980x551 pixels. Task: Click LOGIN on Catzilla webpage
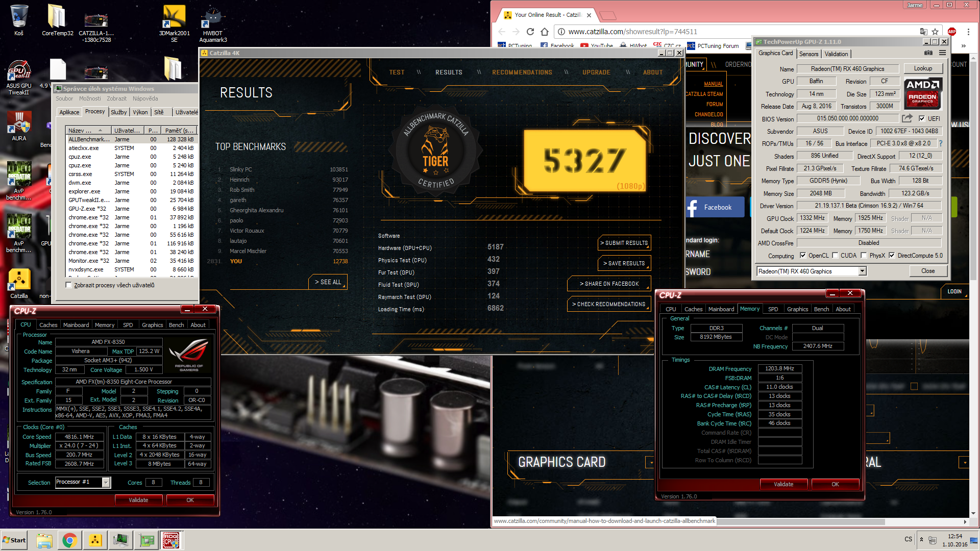954,291
